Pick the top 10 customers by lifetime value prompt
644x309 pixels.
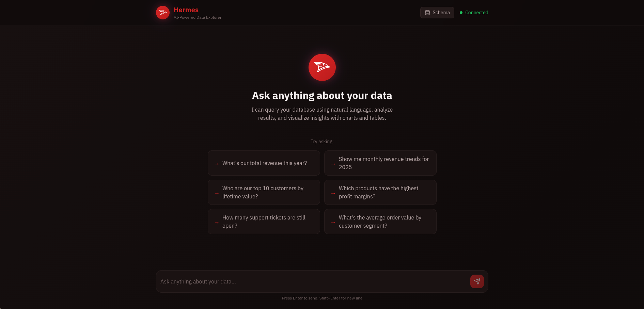click(x=263, y=193)
